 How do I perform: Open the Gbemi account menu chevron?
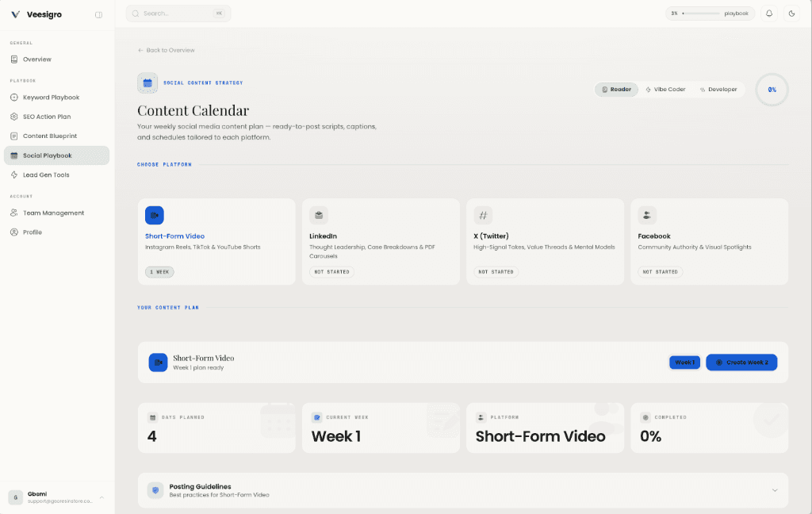101,497
